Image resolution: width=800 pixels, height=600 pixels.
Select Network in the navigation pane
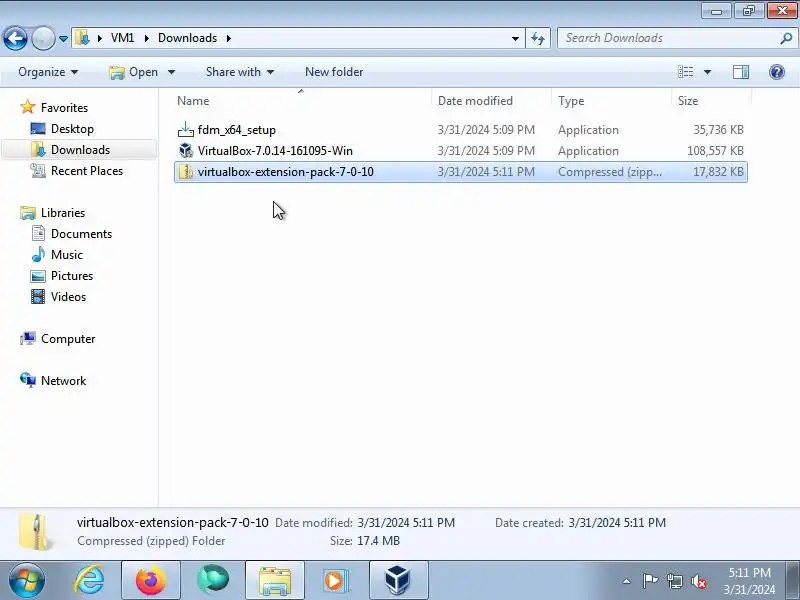pyautogui.click(x=63, y=381)
